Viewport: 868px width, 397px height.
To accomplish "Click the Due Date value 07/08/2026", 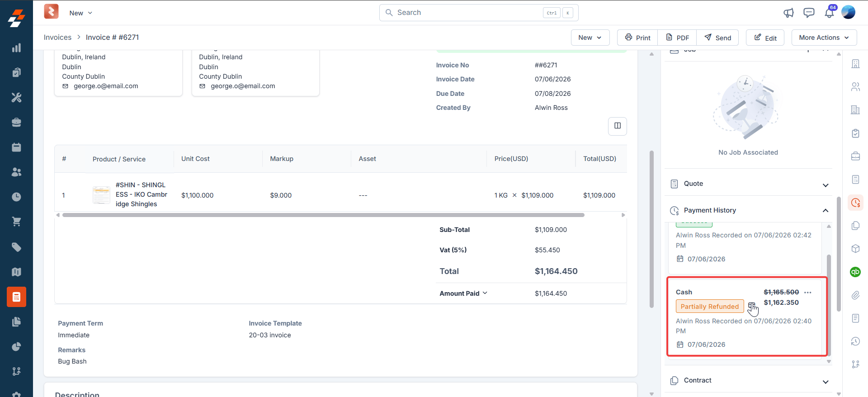I will coord(552,94).
